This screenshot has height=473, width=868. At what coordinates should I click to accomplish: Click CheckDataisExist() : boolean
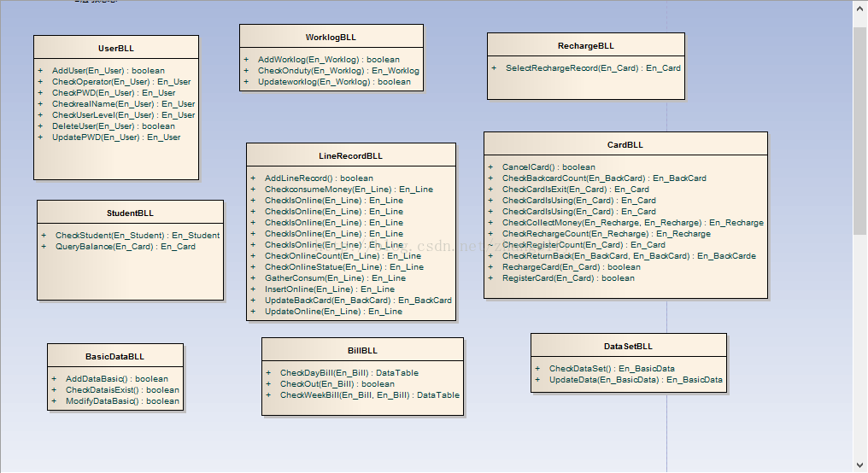pos(122,390)
